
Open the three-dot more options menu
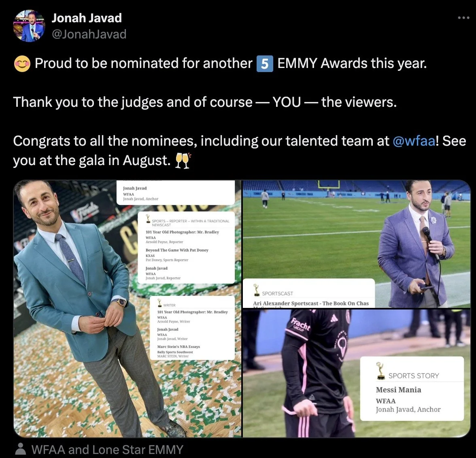(x=463, y=18)
